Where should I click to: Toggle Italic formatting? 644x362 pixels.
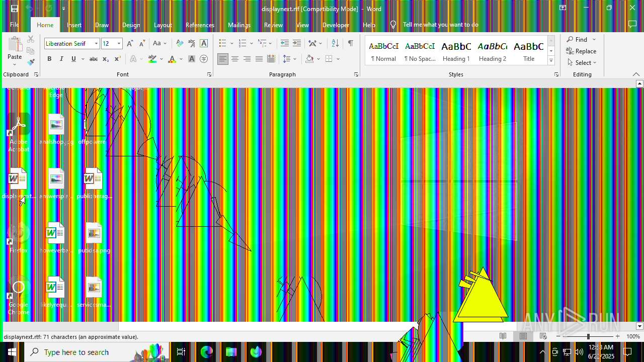[61, 59]
